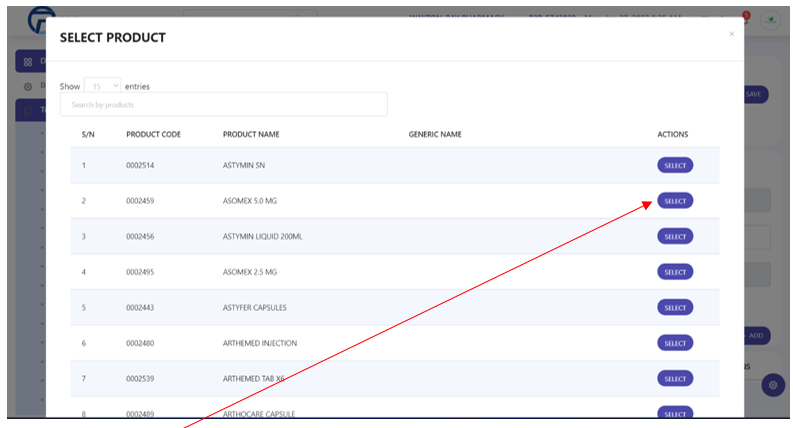The image size is (793, 428).
Task: Click product code 0002495
Action: click(140, 272)
